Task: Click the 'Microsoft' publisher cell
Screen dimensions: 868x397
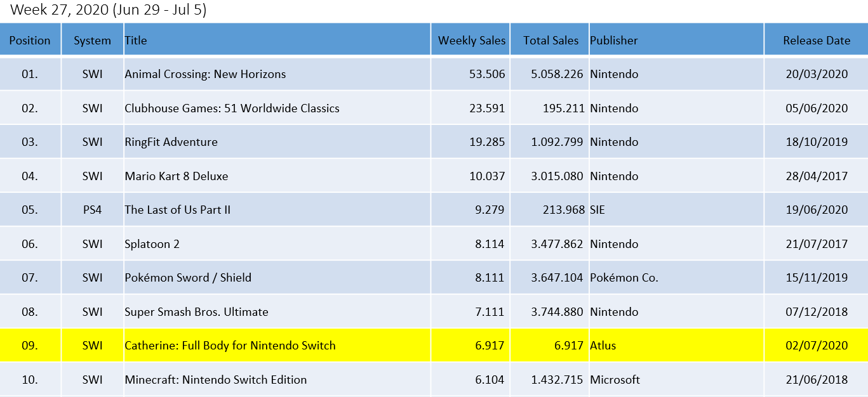Action: [x=676, y=379]
